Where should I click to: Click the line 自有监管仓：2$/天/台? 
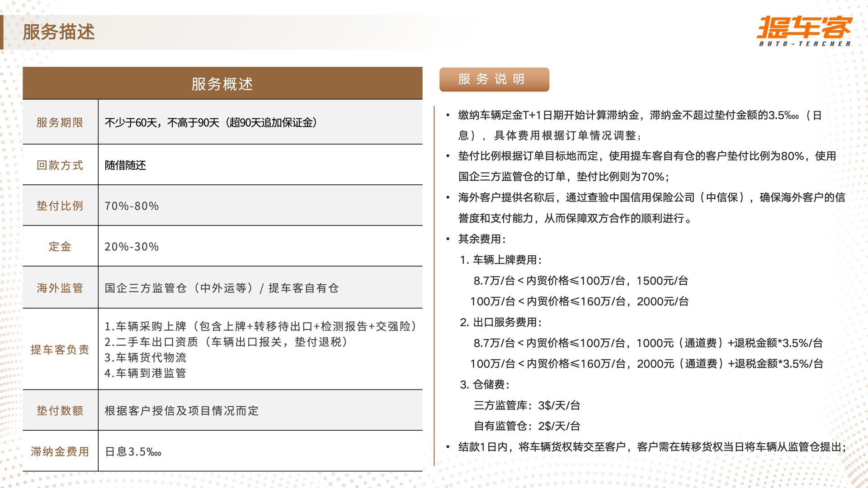(x=527, y=426)
